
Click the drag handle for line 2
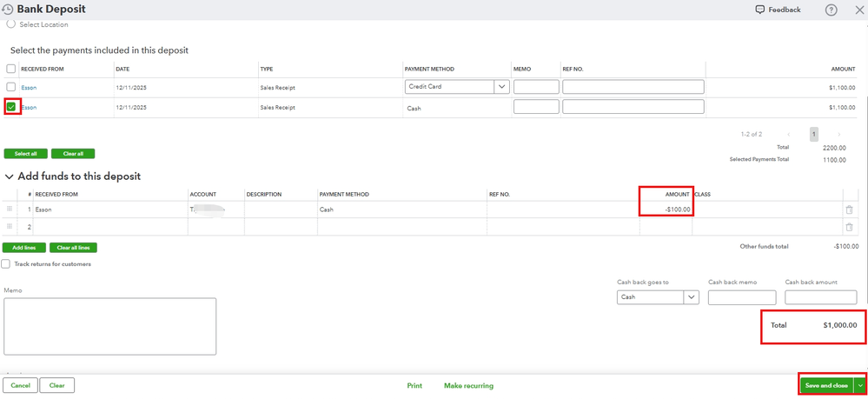pos(10,227)
